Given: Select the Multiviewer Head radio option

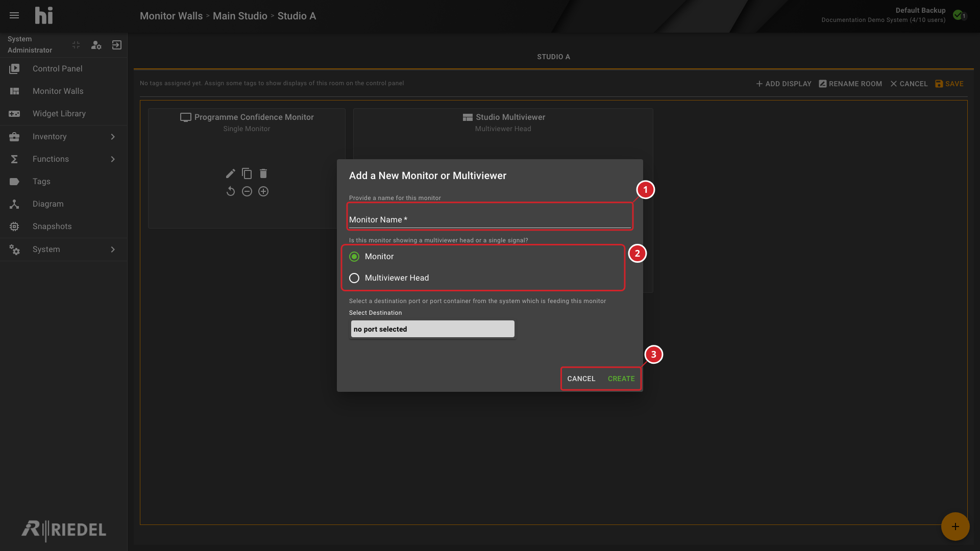Looking at the screenshot, I should coord(354,278).
